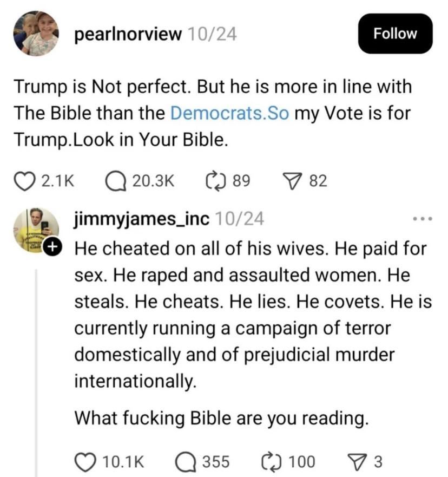Repost jimmyjames_inc's reply
The width and height of the screenshot is (448, 477).
tap(270, 461)
